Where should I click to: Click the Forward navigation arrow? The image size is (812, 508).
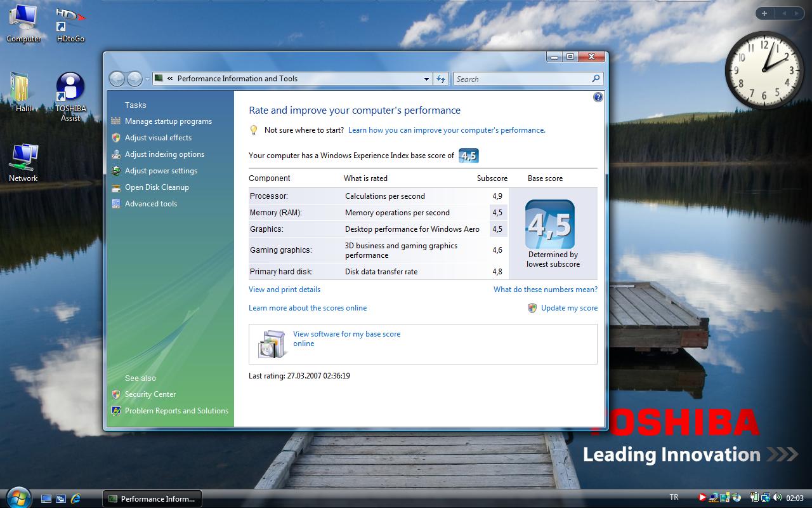[x=134, y=79]
